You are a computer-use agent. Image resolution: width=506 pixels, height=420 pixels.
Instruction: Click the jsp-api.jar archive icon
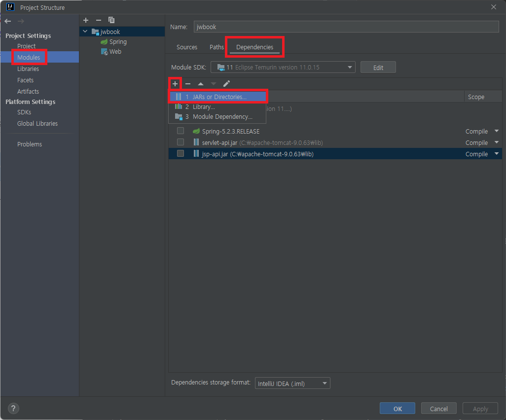click(196, 153)
